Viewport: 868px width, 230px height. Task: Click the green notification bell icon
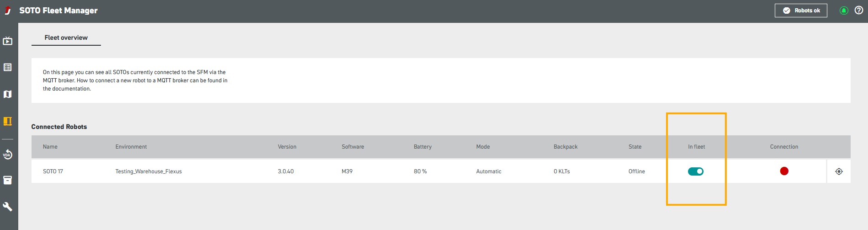pos(844,11)
